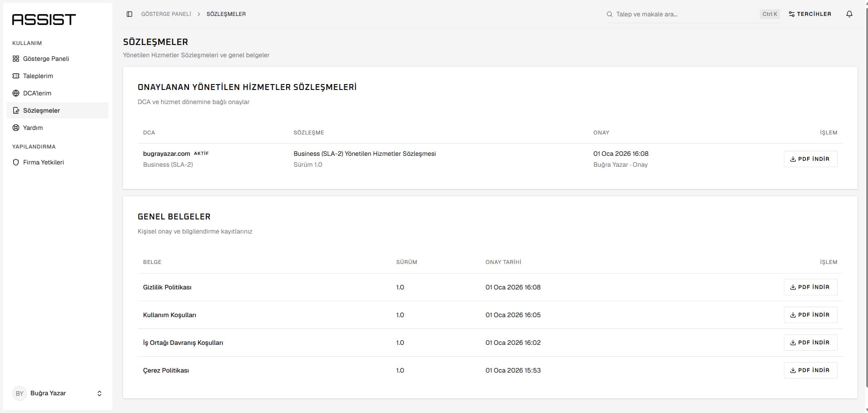
Task: Open the notifications bell
Action: point(849,14)
